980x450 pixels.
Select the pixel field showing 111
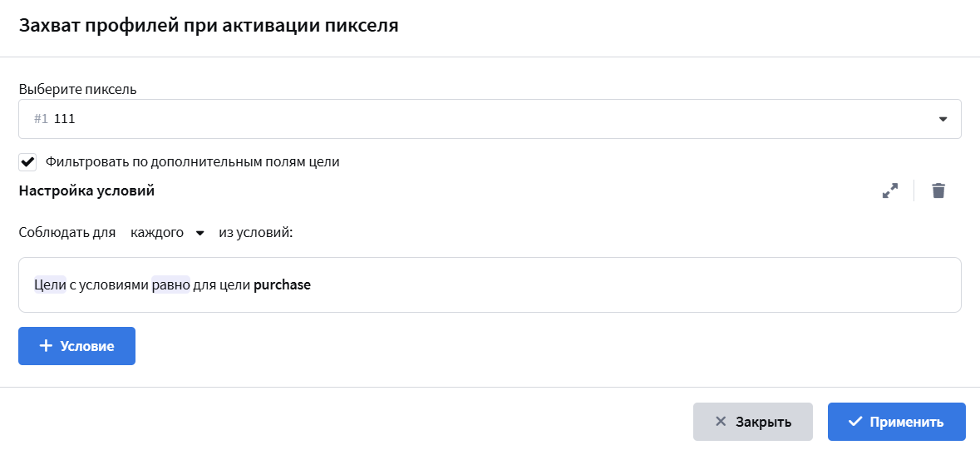point(490,119)
